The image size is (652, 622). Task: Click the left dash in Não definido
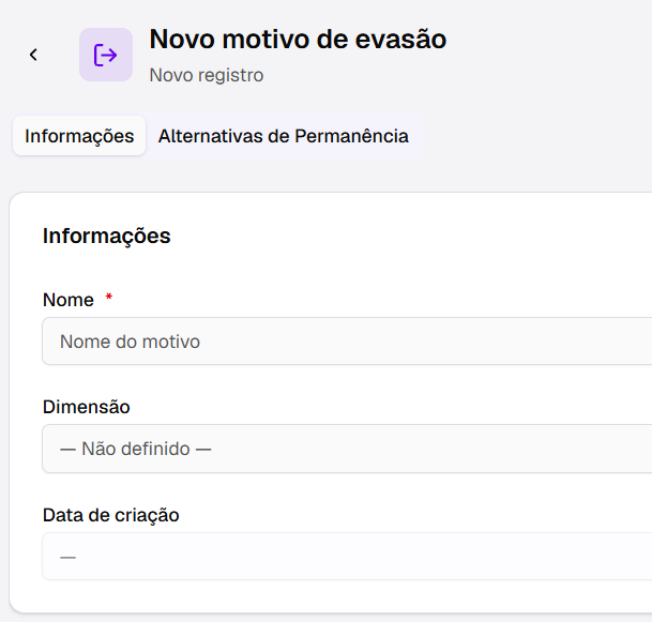(x=68, y=449)
